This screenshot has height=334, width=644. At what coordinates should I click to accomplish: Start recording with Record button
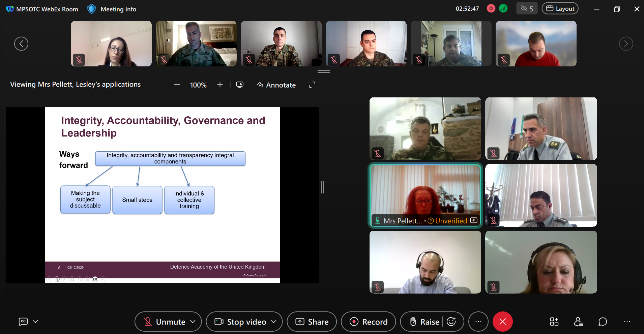click(x=368, y=322)
